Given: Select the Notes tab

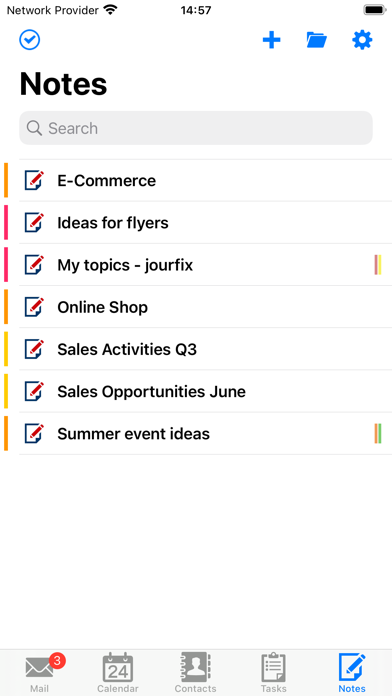Looking at the screenshot, I should click(352, 672).
